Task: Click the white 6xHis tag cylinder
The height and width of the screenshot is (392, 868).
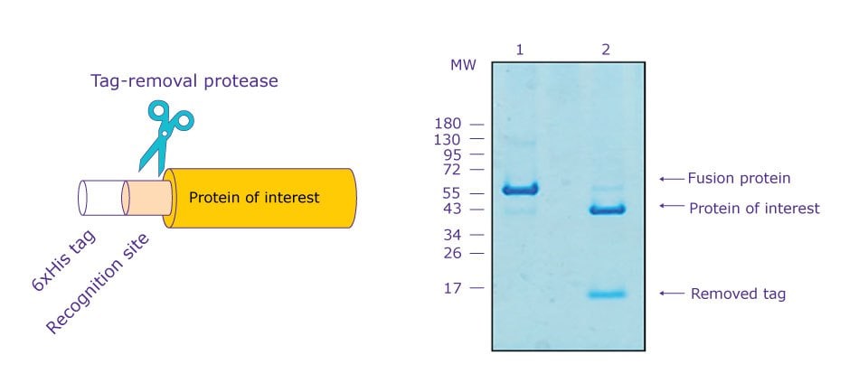Action: coord(101,198)
